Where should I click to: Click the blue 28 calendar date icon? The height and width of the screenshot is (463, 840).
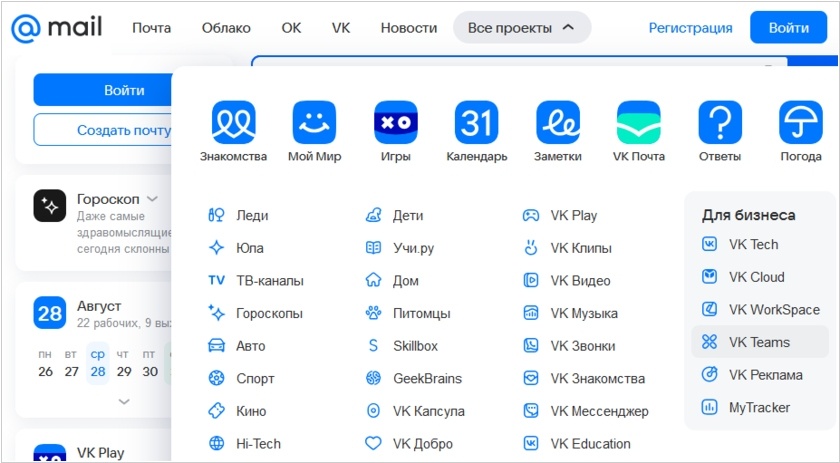coord(50,312)
